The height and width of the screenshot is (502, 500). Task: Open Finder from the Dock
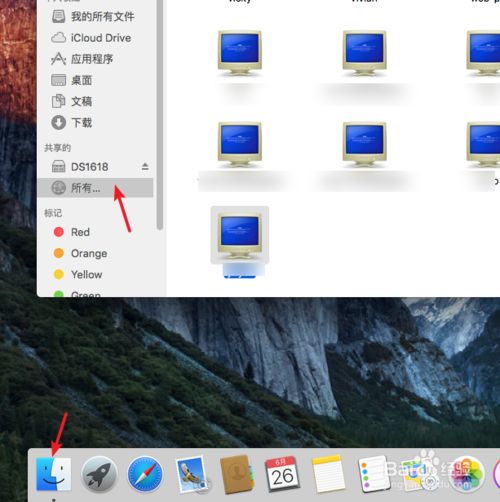pyautogui.click(x=53, y=474)
